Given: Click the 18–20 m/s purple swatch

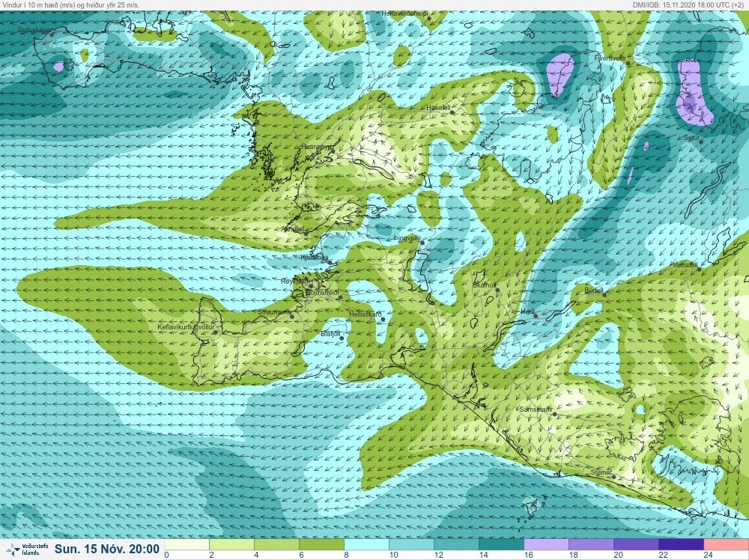Looking at the screenshot, I should [x=591, y=544].
